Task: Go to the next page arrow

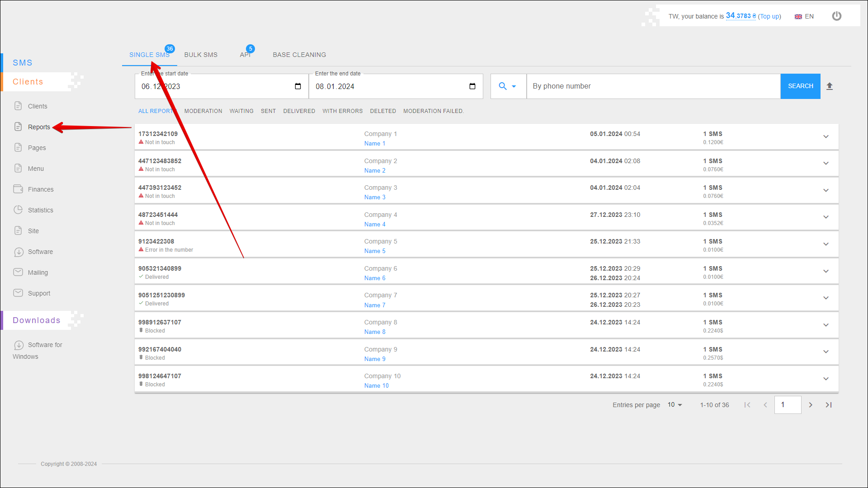Action: pos(811,405)
